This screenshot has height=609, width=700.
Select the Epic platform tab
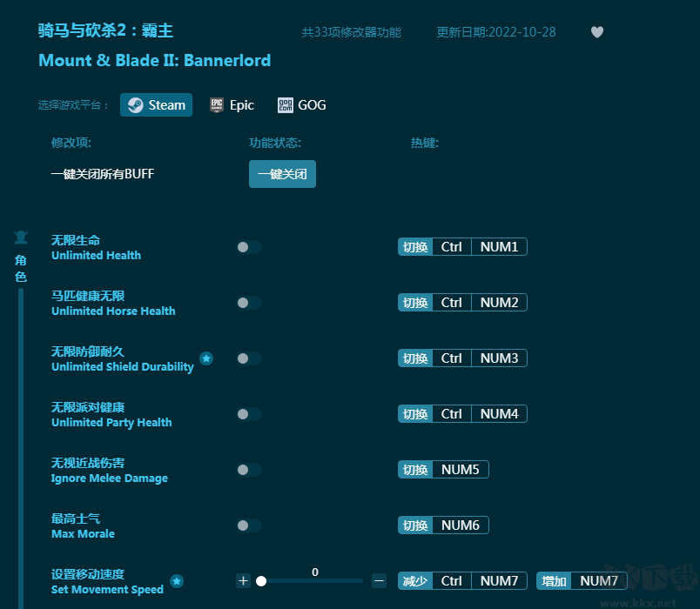click(x=232, y=105)
